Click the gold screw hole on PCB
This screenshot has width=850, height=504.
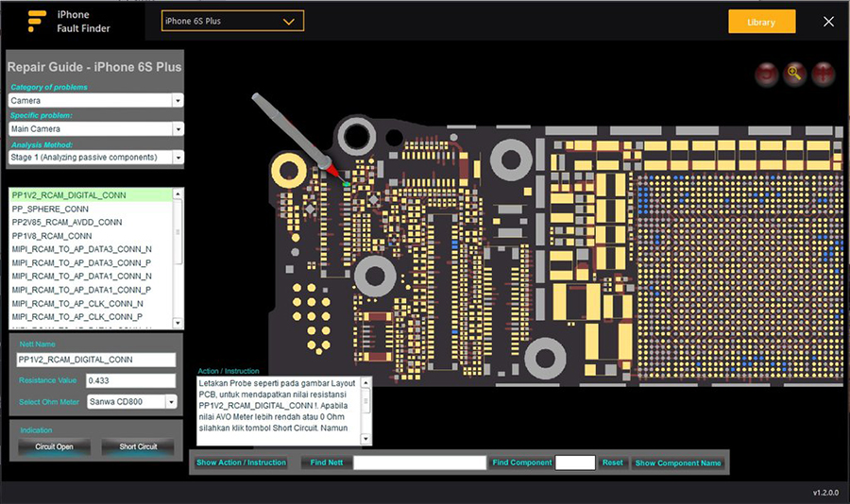289,171
